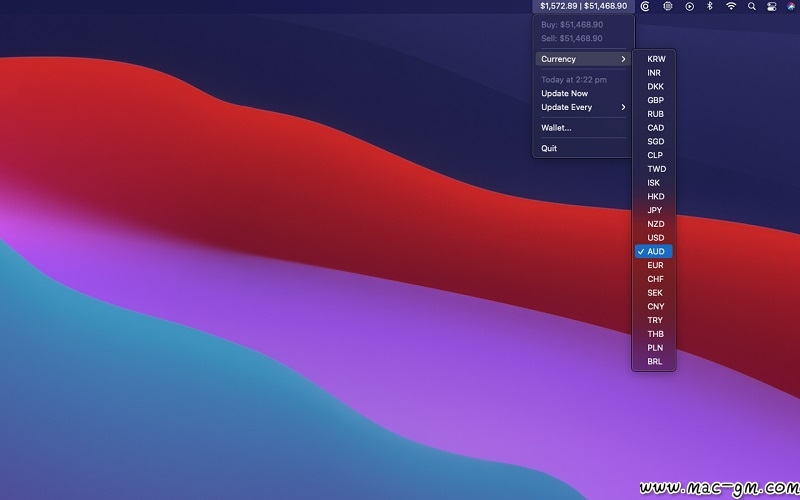
Task: Select RUB currency
Action: pyautogui.click(x=654, y=114)
